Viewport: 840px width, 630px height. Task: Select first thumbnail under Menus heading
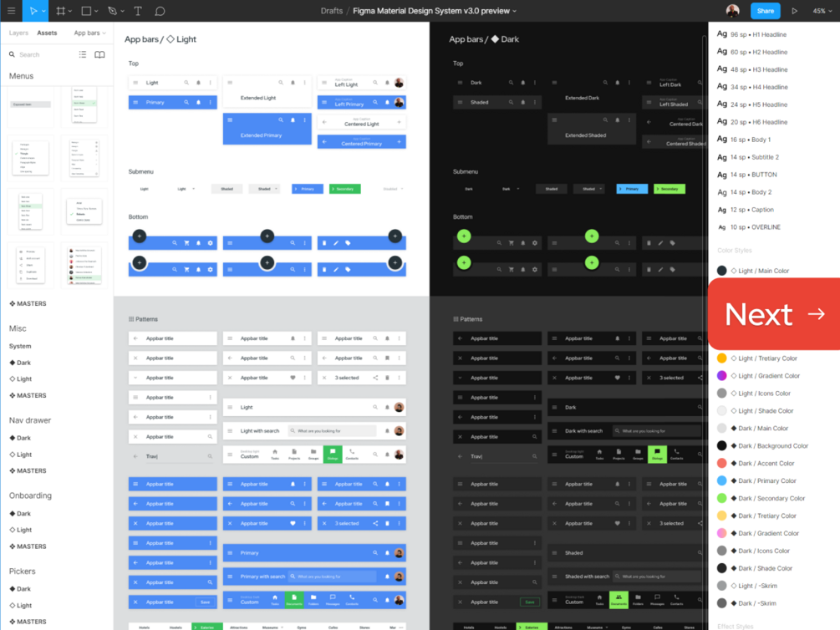coord(31,106)
